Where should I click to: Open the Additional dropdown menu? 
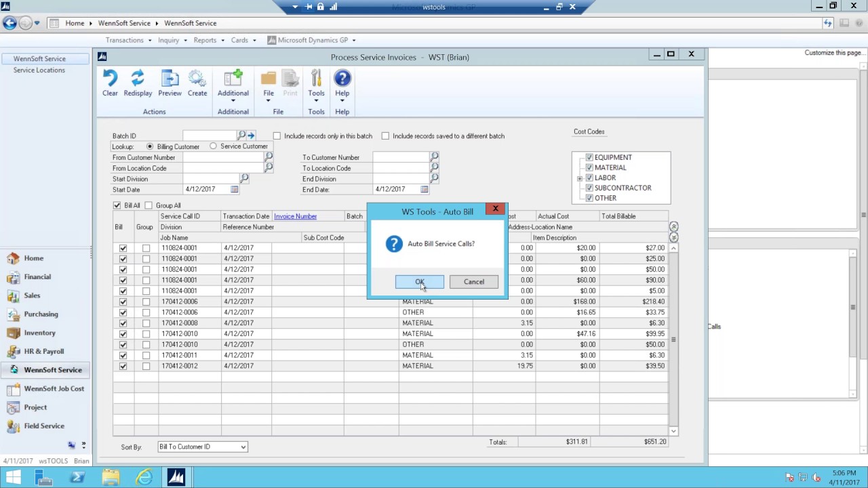[x=233, y=100]
